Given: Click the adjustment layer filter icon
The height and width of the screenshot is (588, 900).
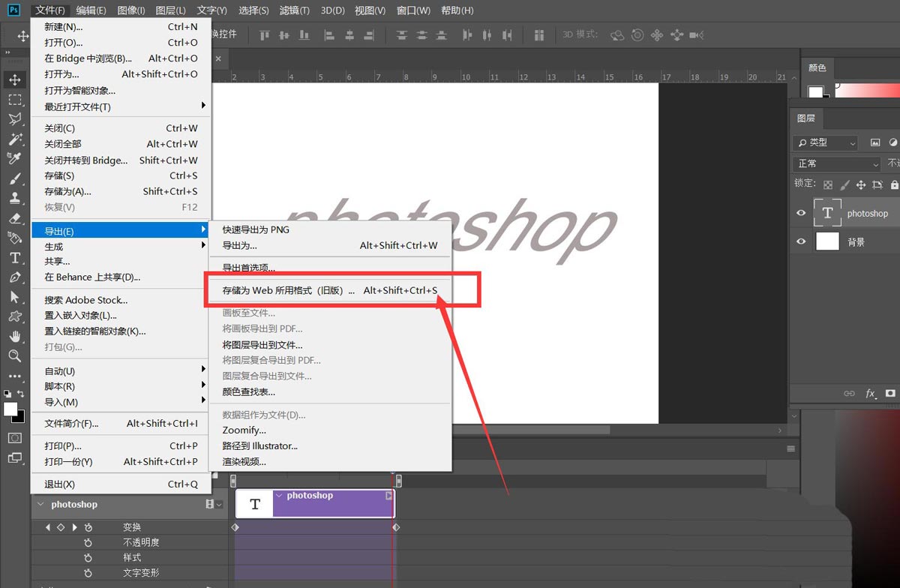Looking at the screenshot, I should pos(893,142).
